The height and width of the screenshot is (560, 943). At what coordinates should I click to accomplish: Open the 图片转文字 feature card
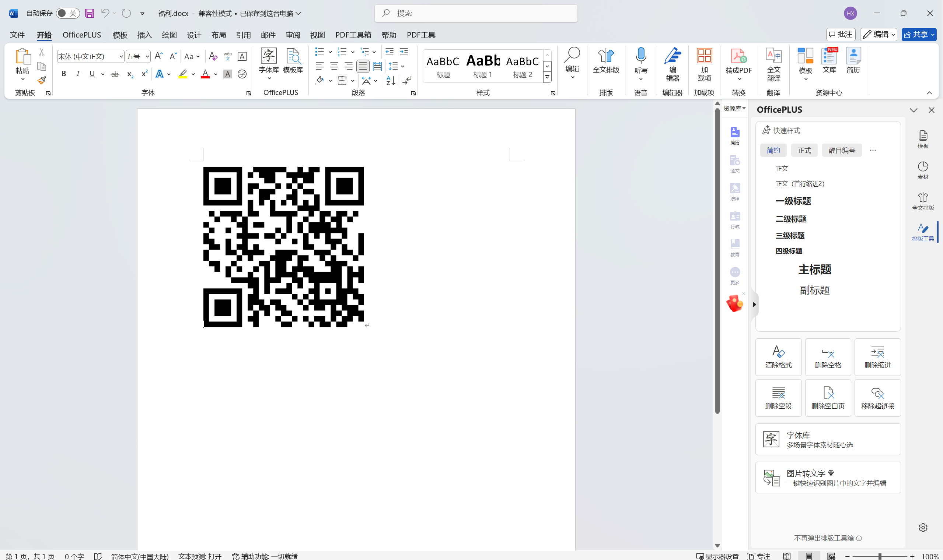click(828, 478)
